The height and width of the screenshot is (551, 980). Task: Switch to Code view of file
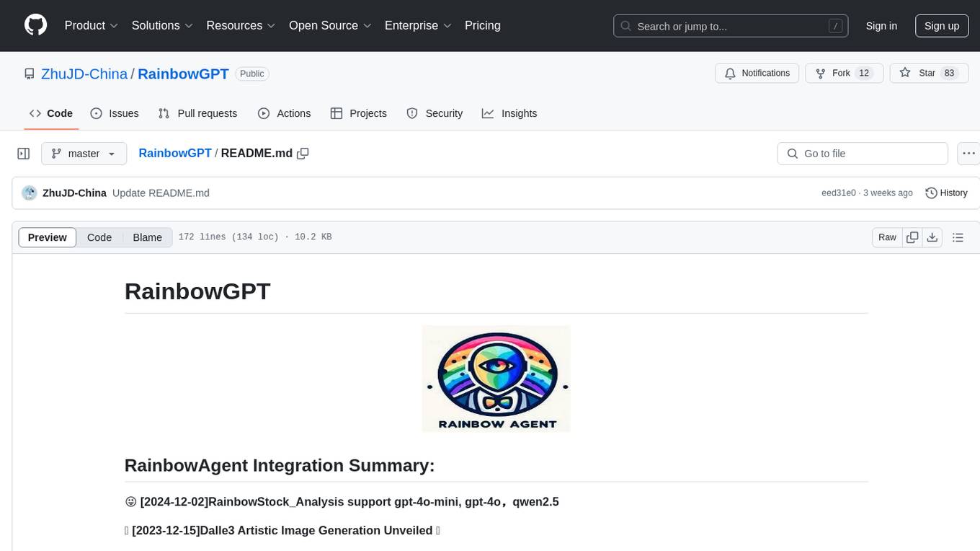[99, 237]
